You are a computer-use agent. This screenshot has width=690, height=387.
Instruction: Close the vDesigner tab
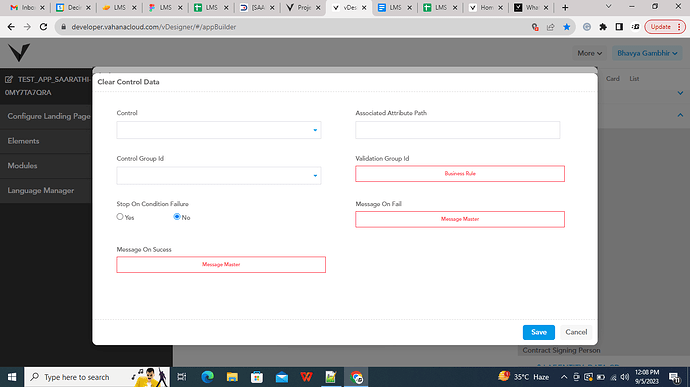pos(364,7)
